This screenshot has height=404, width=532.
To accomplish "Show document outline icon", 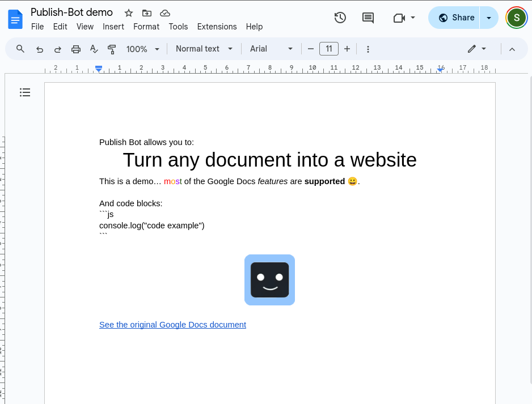I will [x=25, y=92].
